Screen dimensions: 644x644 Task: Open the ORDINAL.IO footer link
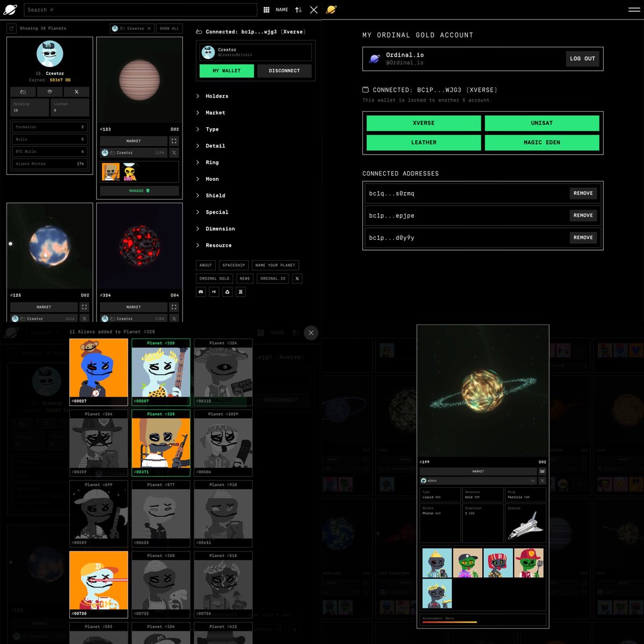pos(273,279)
